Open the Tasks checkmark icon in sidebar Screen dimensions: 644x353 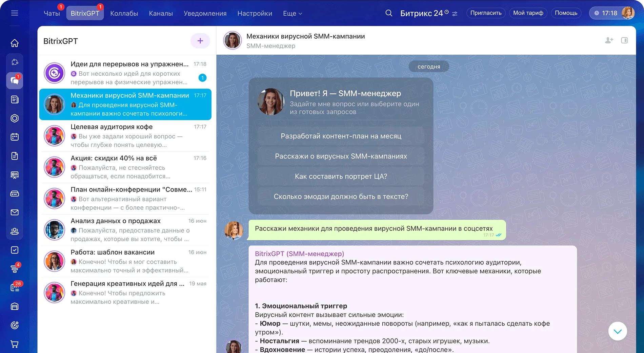[15, 250]
